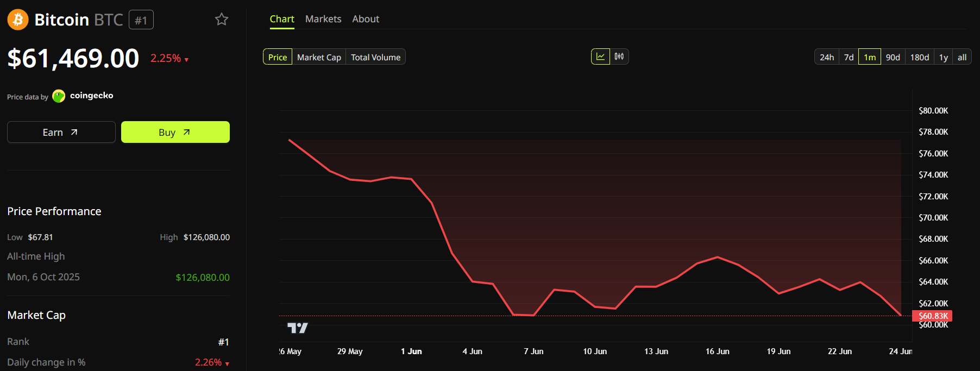The width and height of the screenshot is (980, 371).
Task: Choose the 1y time range
Action: pyautogui.click(x=944, y=57)
